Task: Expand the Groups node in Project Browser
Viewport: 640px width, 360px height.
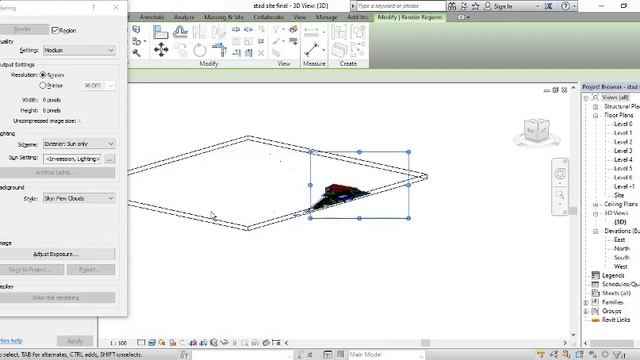Action: pos(587,311)
